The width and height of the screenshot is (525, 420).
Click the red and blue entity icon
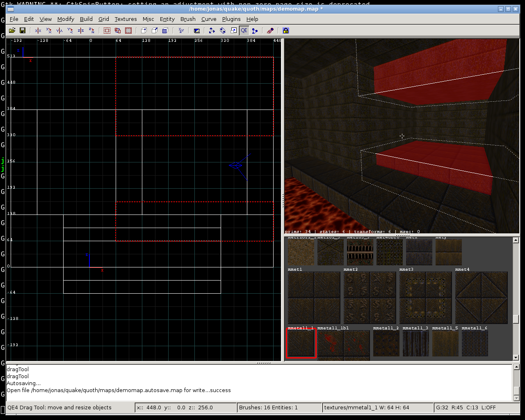pyautogui.click(x=270, y=30)
